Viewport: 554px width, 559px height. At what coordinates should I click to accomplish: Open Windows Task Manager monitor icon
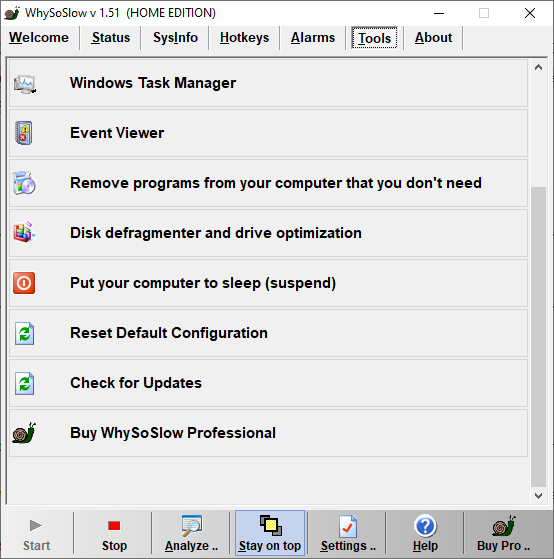tap(25, 84)
